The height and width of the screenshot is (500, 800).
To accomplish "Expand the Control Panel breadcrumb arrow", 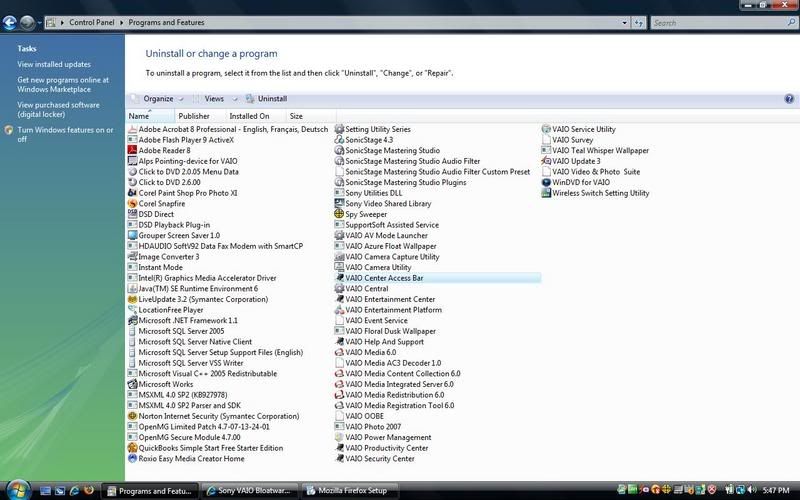I will pyautogui.click(x=122, y=22).
